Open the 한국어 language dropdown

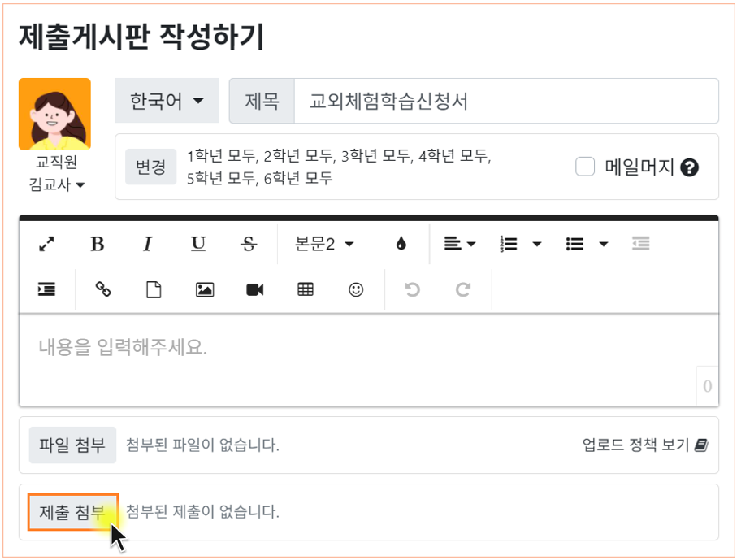pos(167,101)
